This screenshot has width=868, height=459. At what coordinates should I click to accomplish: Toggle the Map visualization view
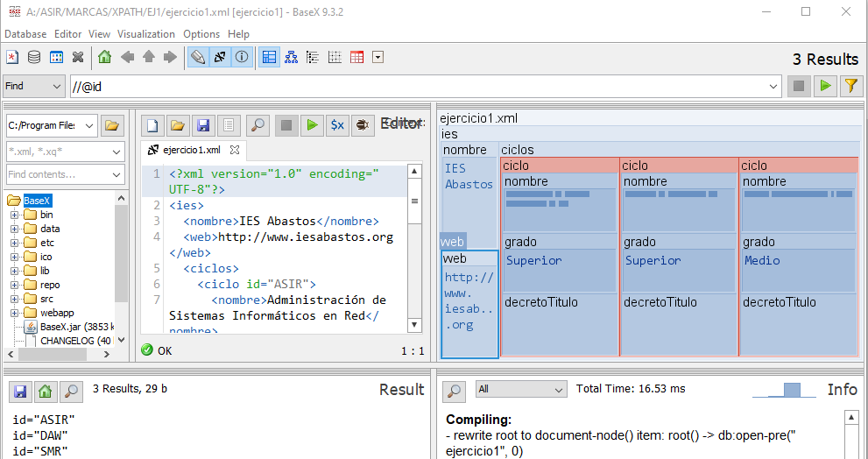coord(269,58)
